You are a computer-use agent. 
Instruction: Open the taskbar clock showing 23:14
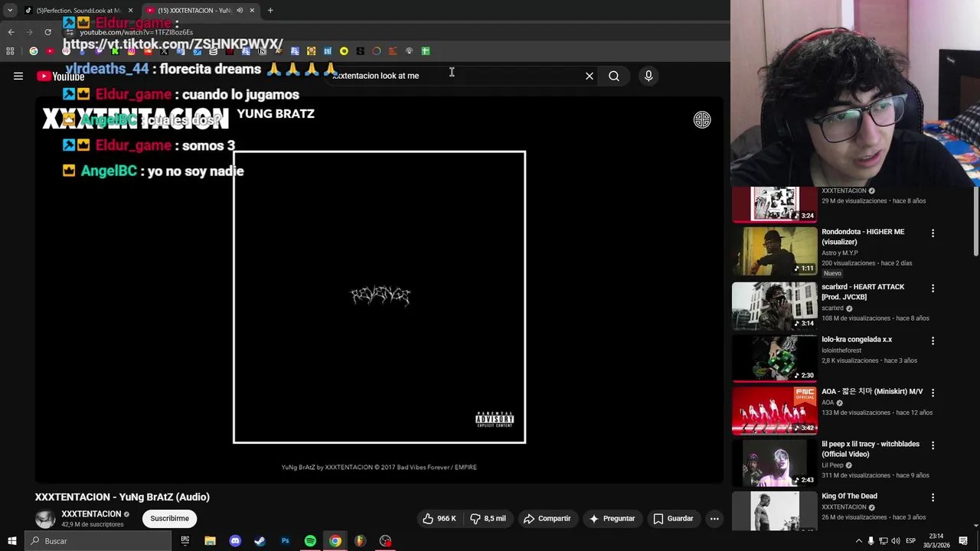coord(936,541)
